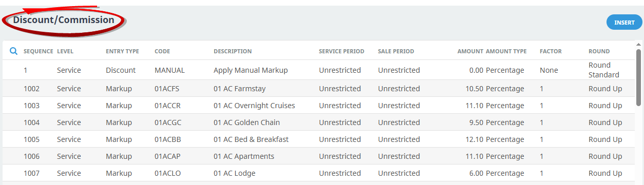Open the 01ACGC Golden Chain entry

coord(318,122)
